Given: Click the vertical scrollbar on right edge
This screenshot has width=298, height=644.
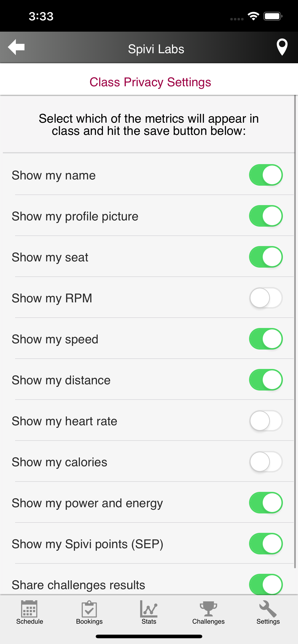Looking at the screenshot, I should click(x=295, y=325).
